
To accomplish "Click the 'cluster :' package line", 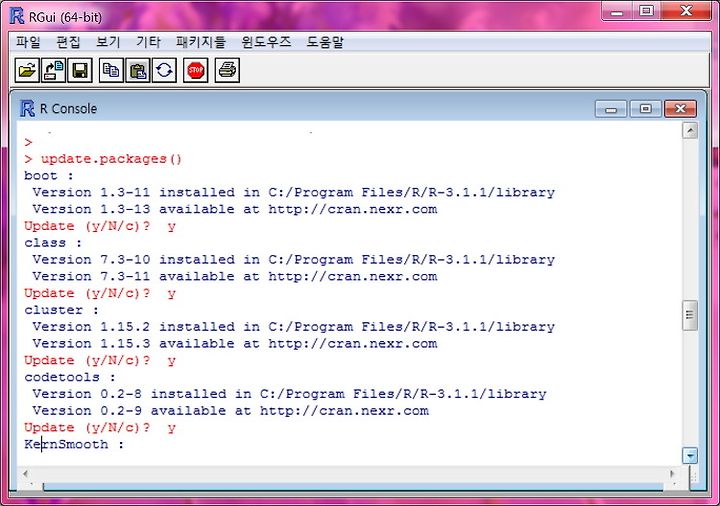I will [x=62, y=310].
